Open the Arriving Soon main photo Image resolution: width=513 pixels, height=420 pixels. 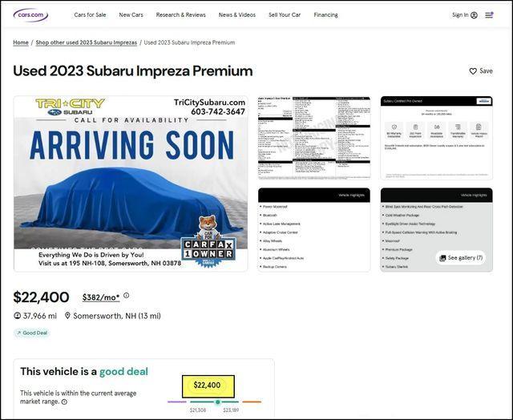(x=131, y=184)
